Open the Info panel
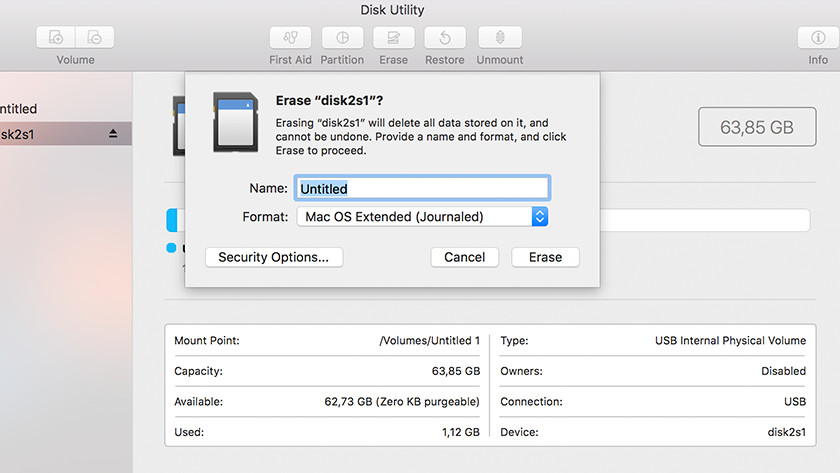Screen dimensions: 840x473 tap(817, 38)
